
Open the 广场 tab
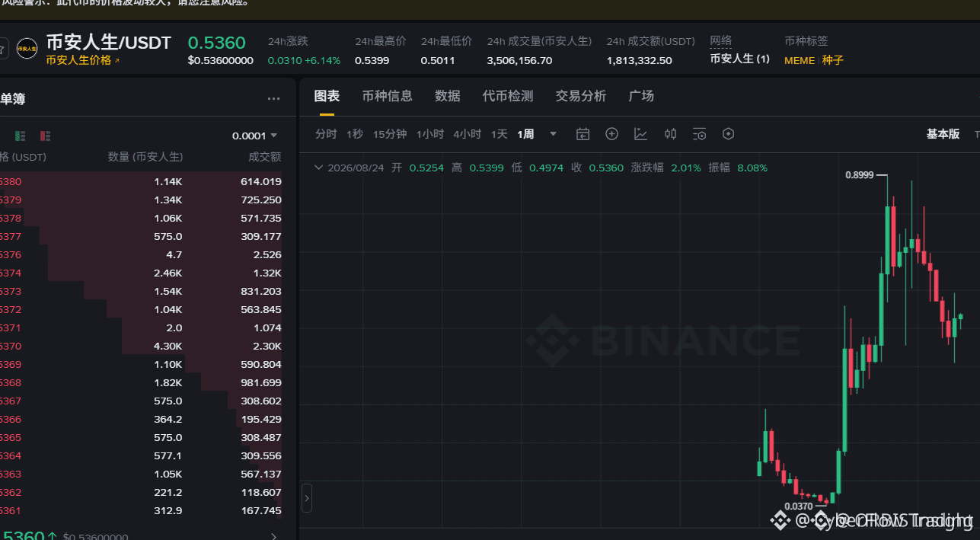click(x=641, y=96)
